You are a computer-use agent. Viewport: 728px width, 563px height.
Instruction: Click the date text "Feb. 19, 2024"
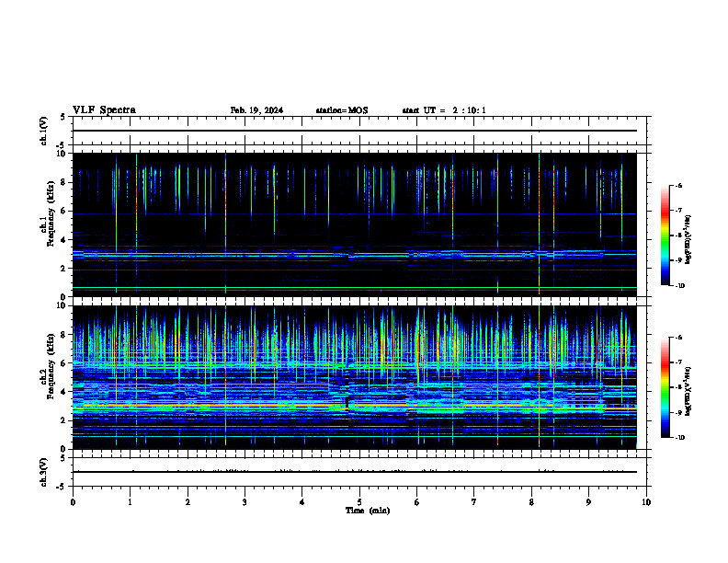click(256, 110)
